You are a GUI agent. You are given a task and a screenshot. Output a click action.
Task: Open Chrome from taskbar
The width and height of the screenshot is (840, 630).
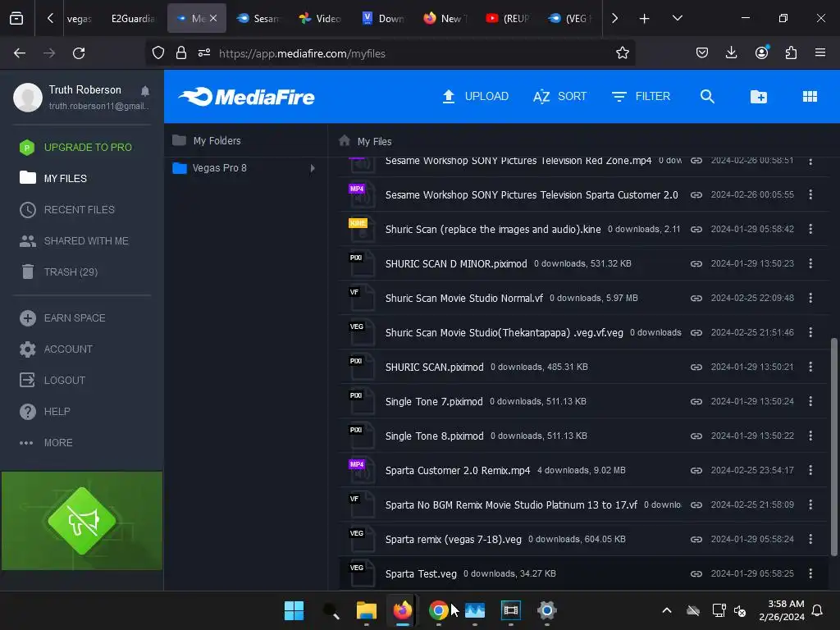point(438,610)
